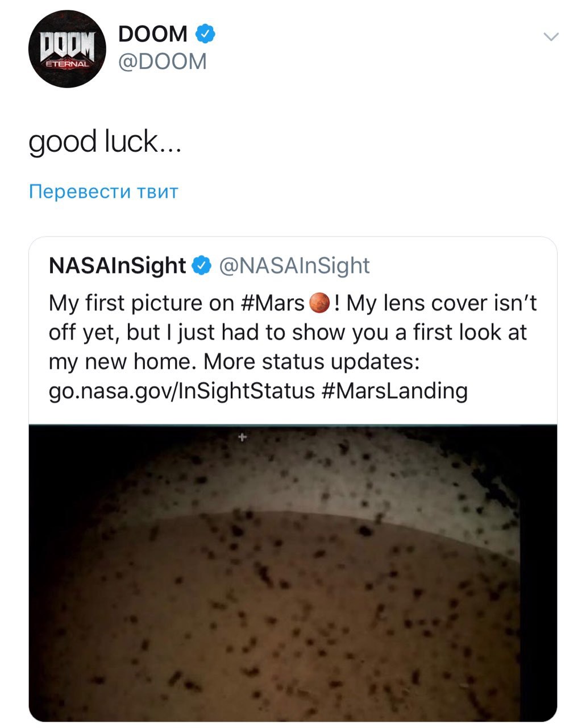The height and width of the screenshot is (728, 586).
Task: Click the DOOM verified badge
Action: 205,34
